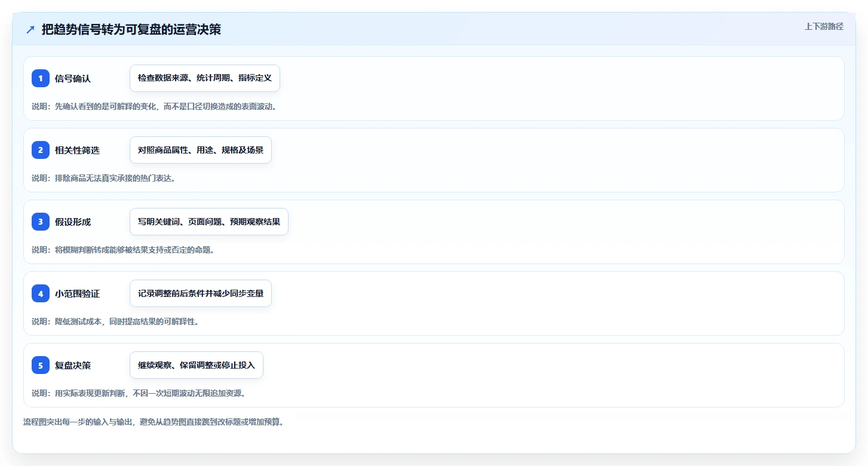
Task: Click the note about 不因一次短期波动无限追加资源
Action: coord(139,393)
